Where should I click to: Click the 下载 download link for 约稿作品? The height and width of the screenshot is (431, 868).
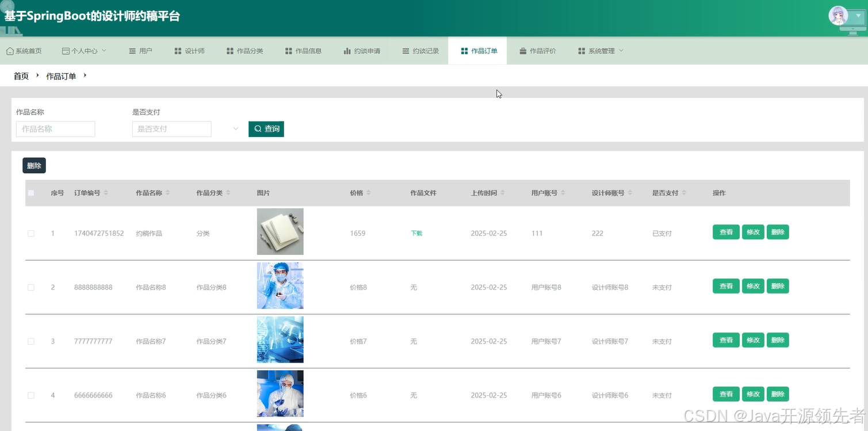click(416, 233)
